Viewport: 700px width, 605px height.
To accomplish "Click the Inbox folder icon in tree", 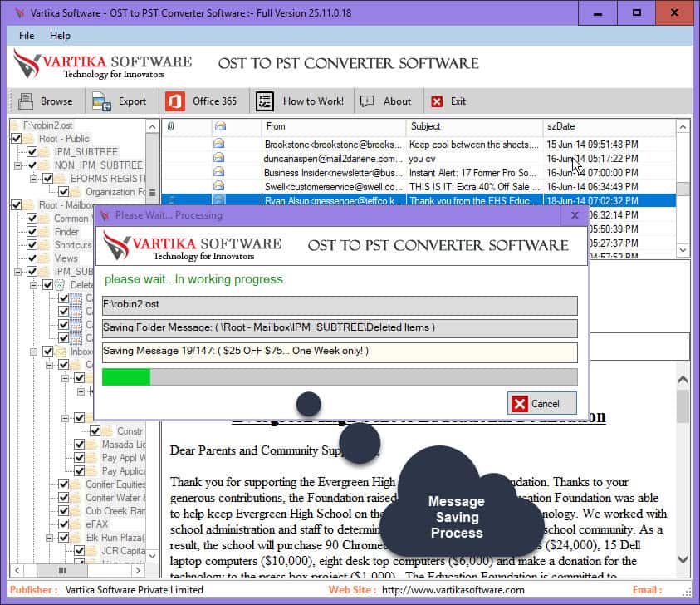I will pos(61,352).
